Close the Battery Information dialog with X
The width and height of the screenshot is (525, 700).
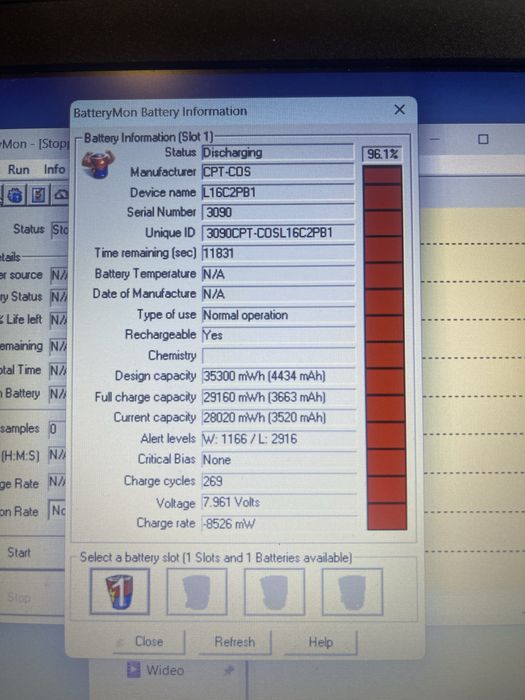pyautogui.click(x=400, y=110)
